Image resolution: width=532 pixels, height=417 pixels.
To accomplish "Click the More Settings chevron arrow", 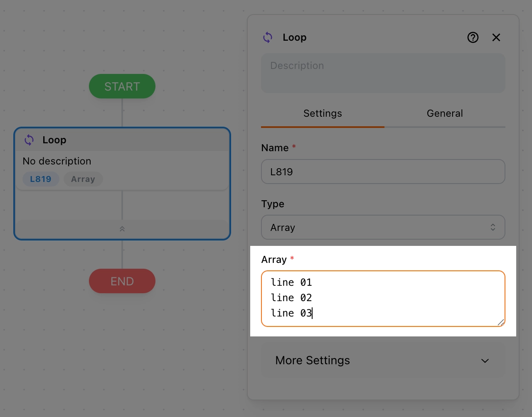I will pyautogui.click(x=485, y=361).
